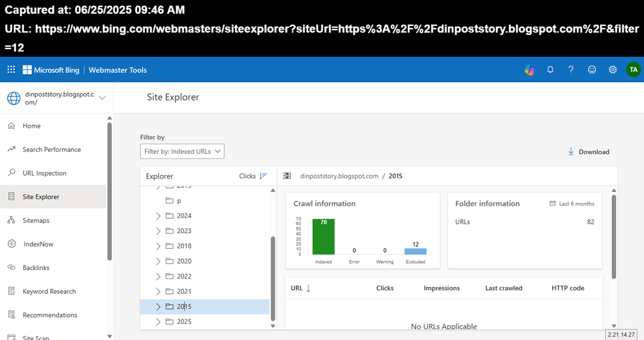
Task: Open Backlinks in sidebar
Action: (x=53, y=267)
